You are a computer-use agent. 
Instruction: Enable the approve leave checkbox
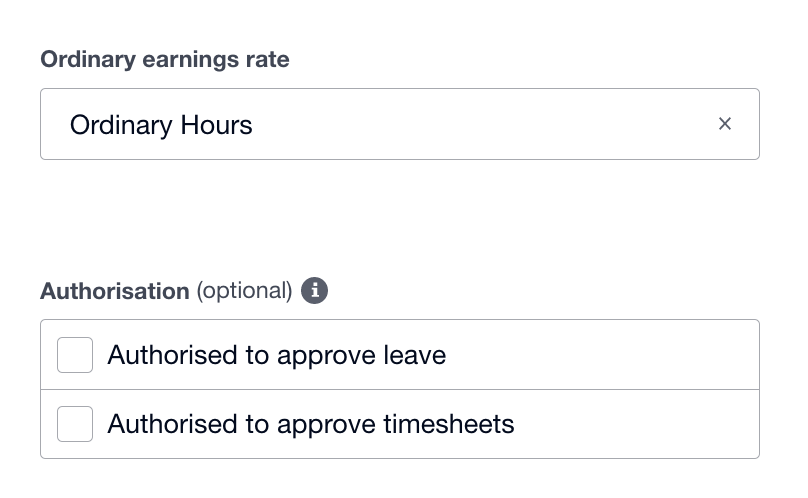click(x=75, y=355)
